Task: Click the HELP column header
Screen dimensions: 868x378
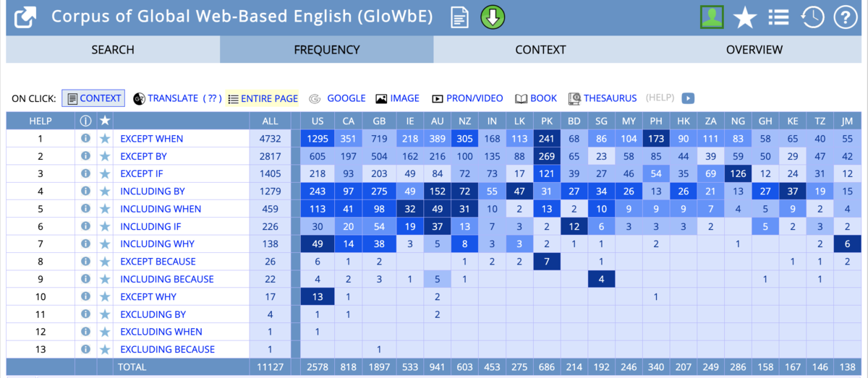Action: pos(41,121)
